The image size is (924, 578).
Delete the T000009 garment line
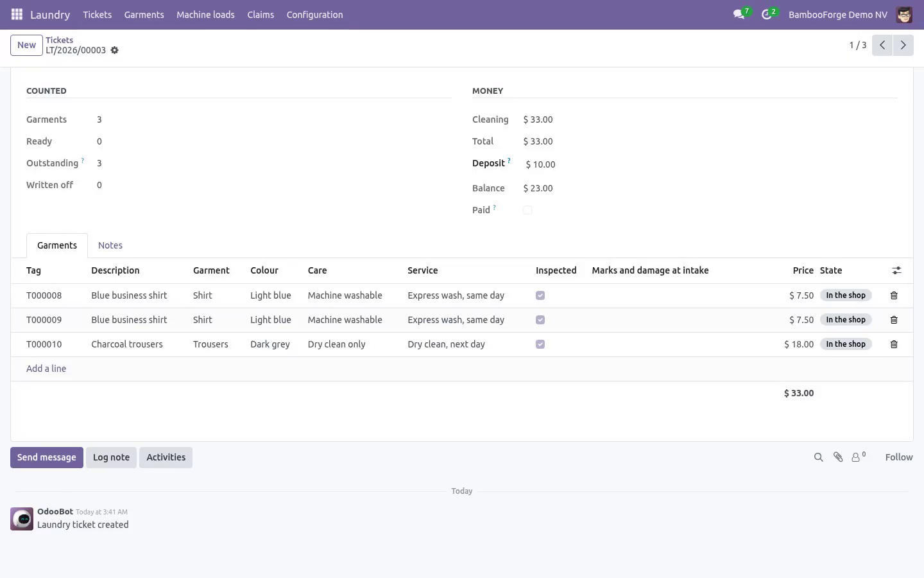coord(894,320)
